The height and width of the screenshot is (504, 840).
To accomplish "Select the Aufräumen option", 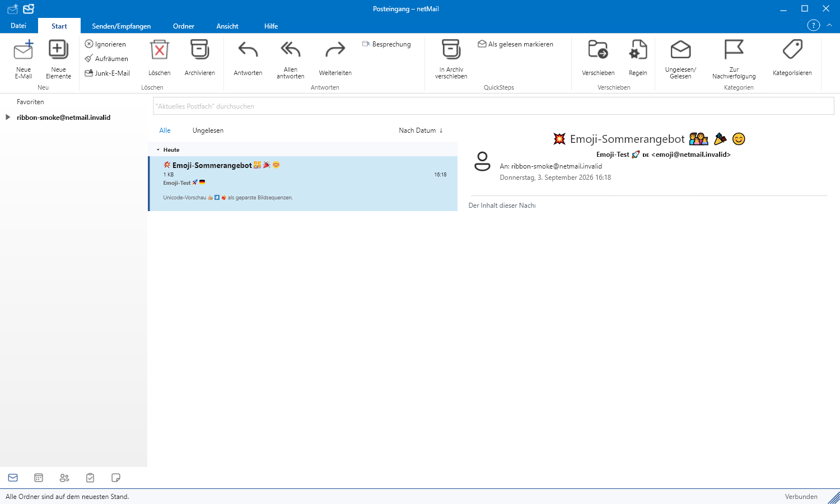I will click(106, 58).
